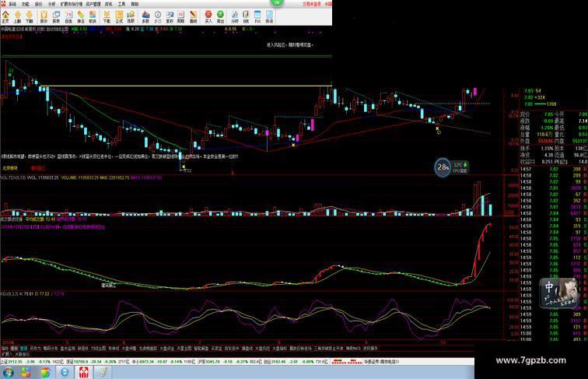Open the 报表 reports toolbar icon
The image size is (588, 379).
56,16
